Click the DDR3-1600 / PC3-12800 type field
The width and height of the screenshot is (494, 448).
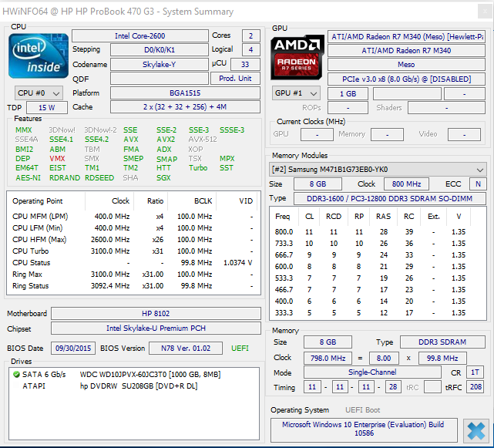coord(389,199)
